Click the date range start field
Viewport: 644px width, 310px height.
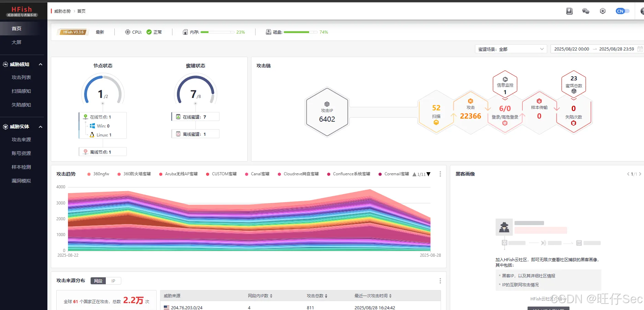[x=572, y=49]
